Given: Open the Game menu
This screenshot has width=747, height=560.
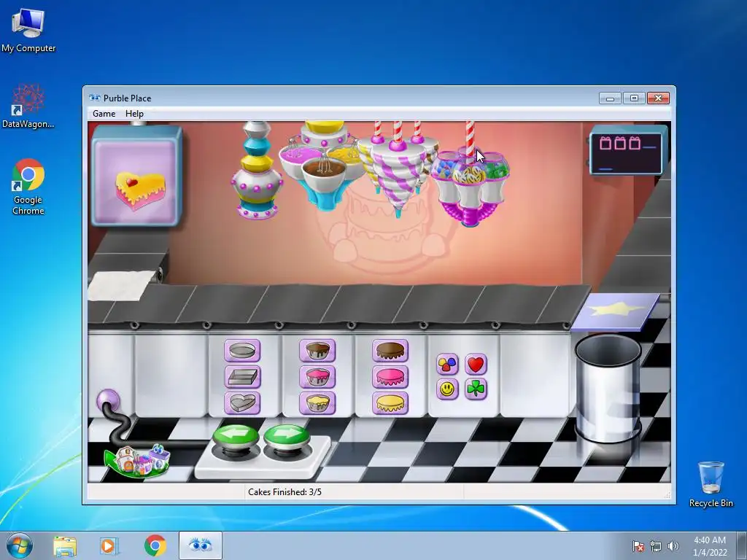Looking at the screenshot, I should 104,114.
